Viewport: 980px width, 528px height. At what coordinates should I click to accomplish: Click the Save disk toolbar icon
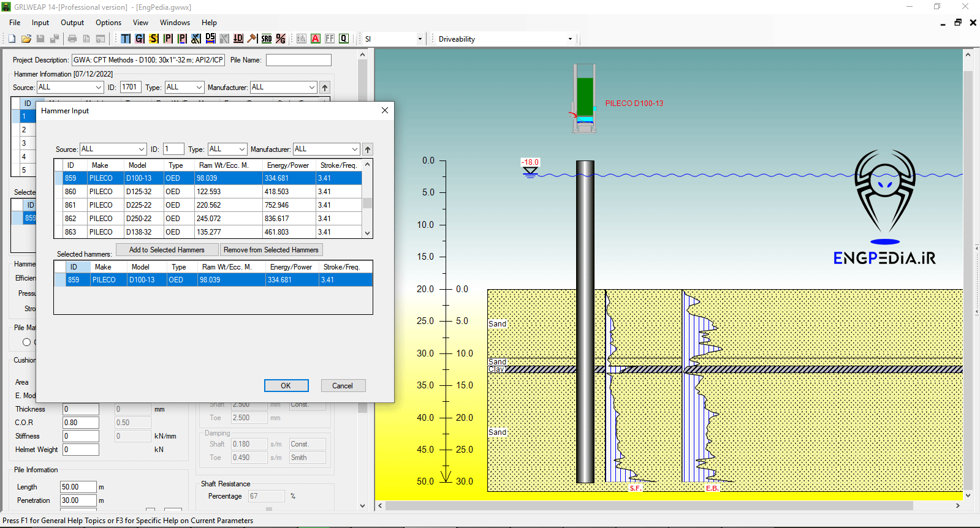click(40, 39)
